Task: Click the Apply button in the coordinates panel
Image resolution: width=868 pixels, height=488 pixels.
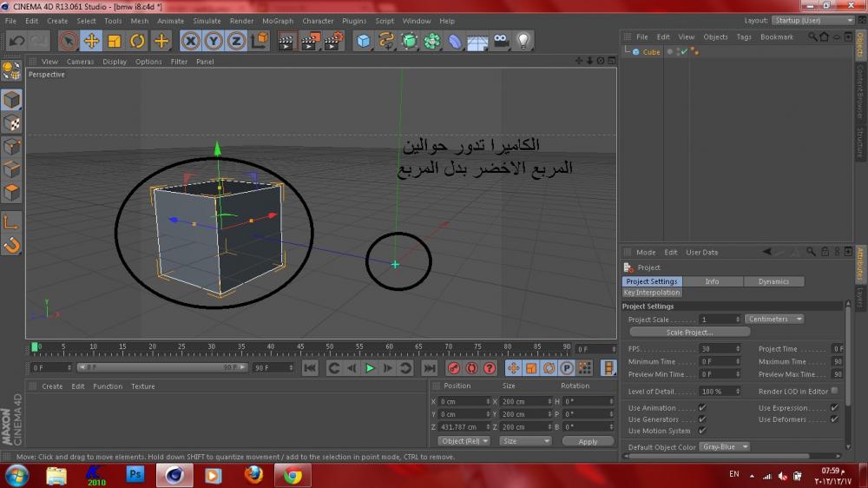Action: [588, 441]
